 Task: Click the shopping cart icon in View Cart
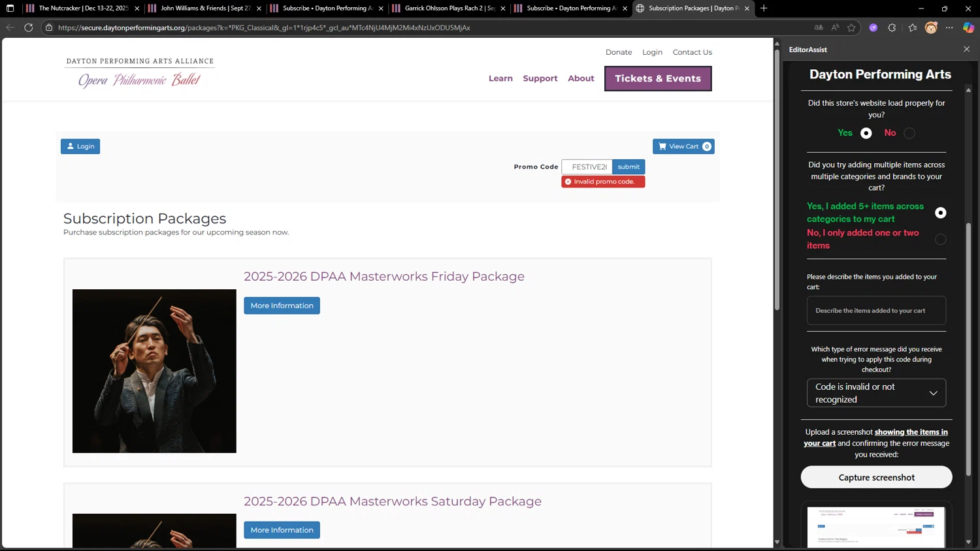tap(662, 146)
